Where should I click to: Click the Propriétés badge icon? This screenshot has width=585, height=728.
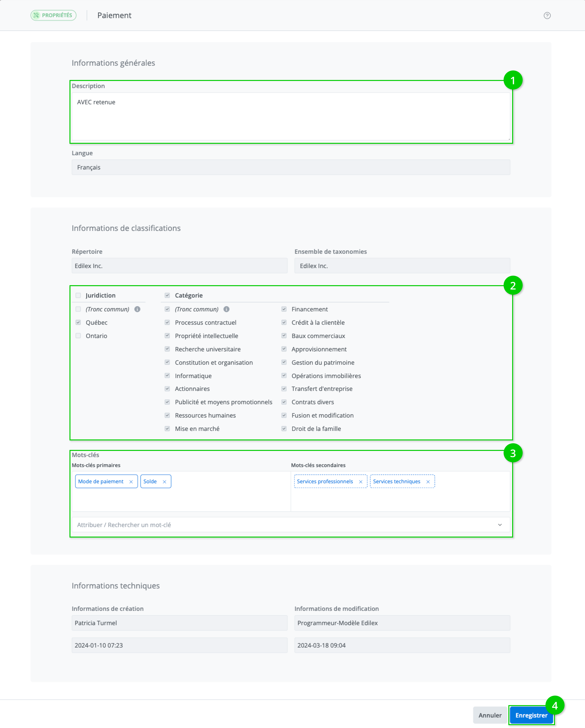[x=36, y=15]
